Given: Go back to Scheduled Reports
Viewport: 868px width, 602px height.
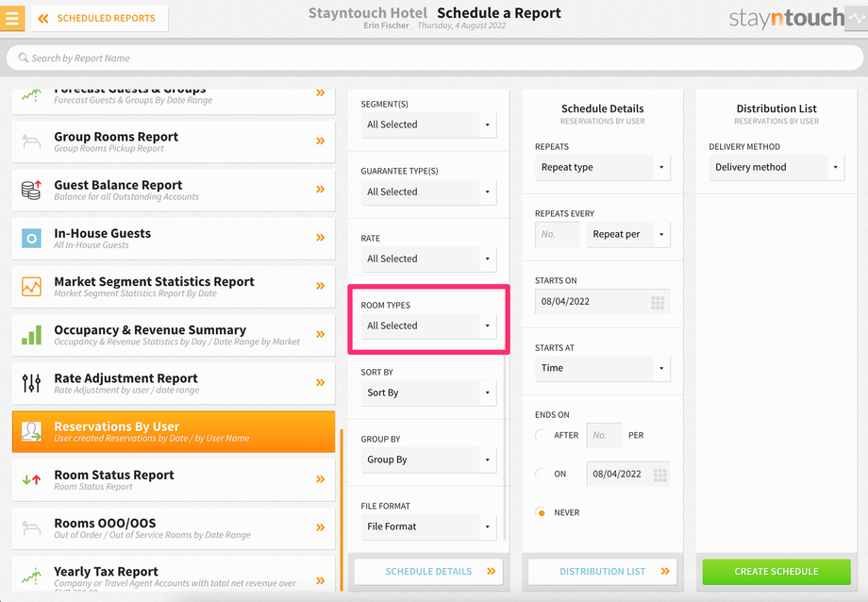Looking at the screenshot, I should [100, 18].
